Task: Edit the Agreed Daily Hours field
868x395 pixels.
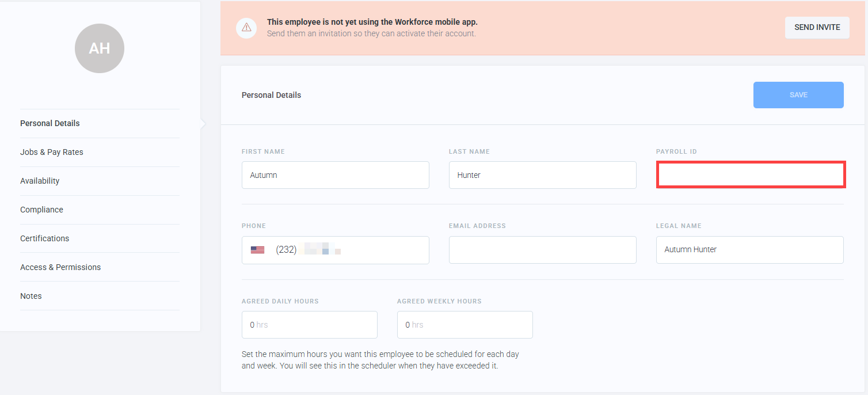Action: [309, 325]
